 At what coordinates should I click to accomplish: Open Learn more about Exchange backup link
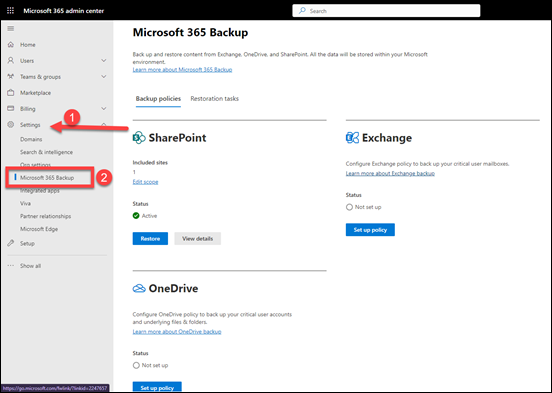click(390, 173)
